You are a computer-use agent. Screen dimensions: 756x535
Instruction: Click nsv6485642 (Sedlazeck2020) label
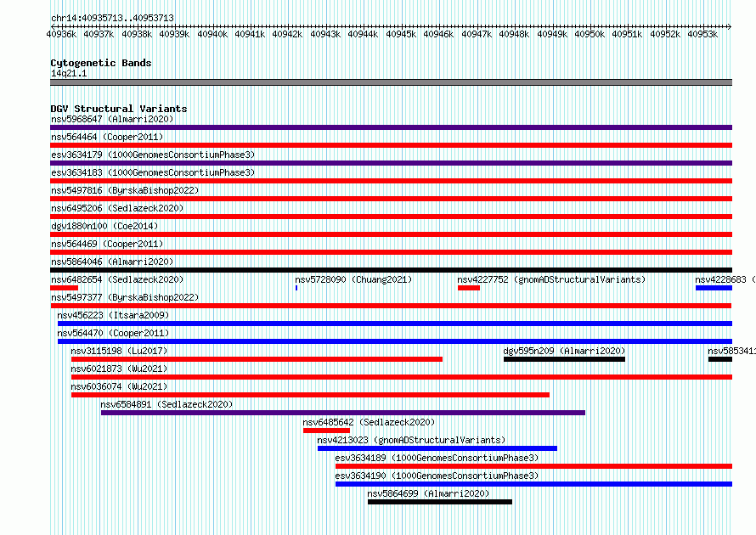point(369,422)
